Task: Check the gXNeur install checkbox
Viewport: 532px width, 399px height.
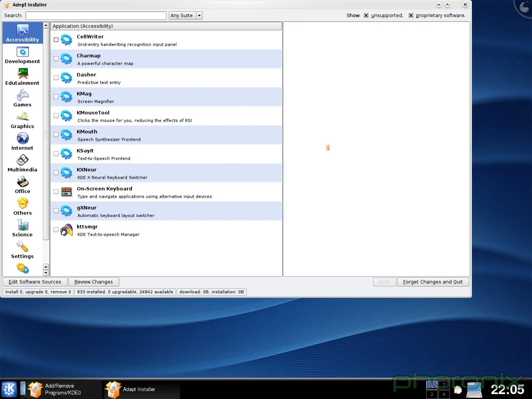Action: pyautogui.click(x=56, y=211)
